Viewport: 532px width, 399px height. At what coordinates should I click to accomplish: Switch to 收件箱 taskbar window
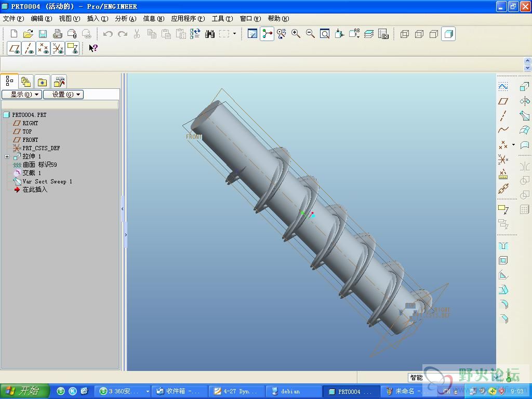pos(179,391)
